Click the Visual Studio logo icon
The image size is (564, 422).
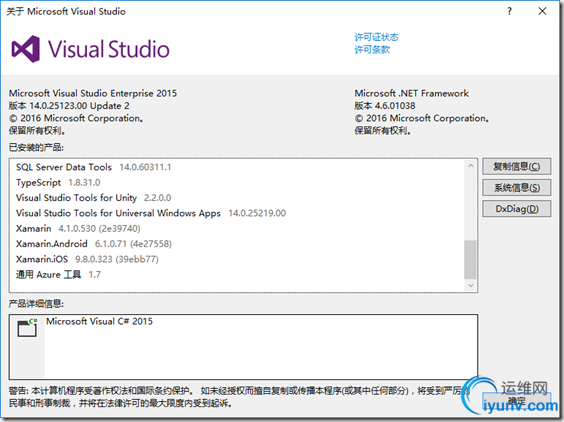tap(26, 49)
